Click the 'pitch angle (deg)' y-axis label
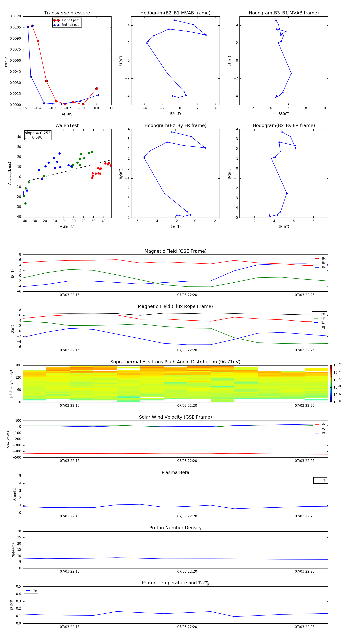351x644 pixels. (x=11, y=384)
